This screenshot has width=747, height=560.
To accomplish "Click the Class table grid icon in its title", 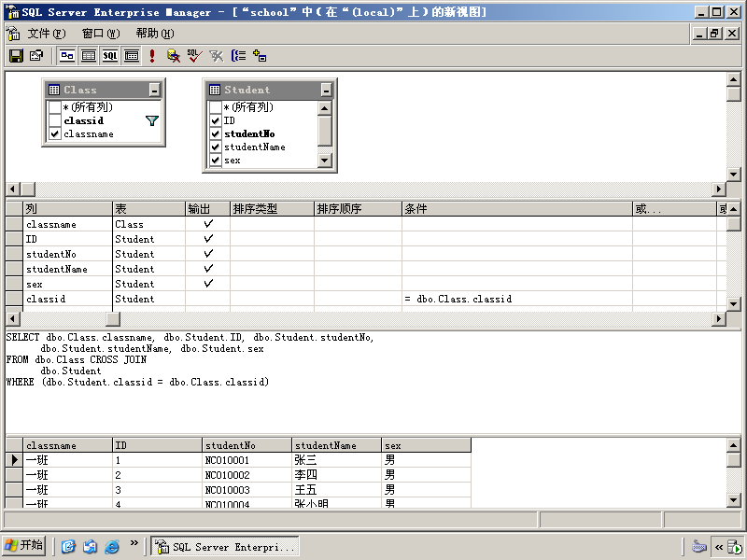I will [54, 90].
